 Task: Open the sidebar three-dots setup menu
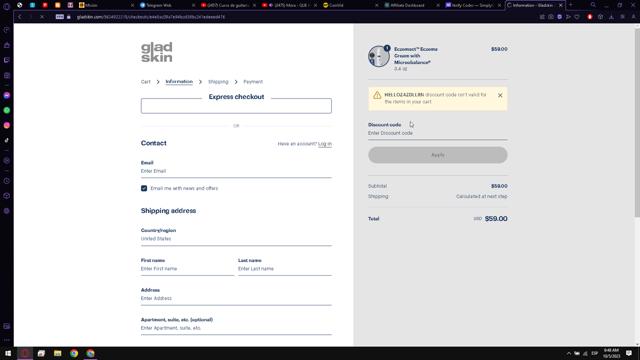click(7, 340)
